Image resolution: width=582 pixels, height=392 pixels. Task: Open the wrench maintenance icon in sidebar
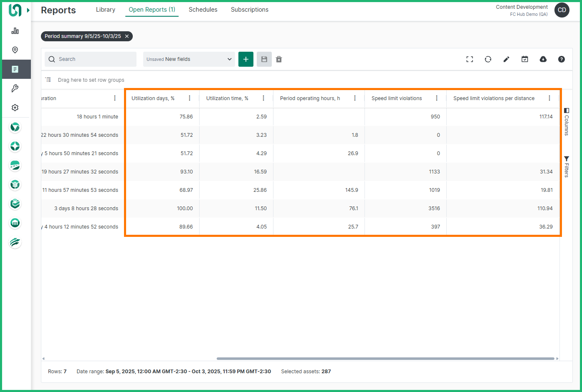click(15, 88)
